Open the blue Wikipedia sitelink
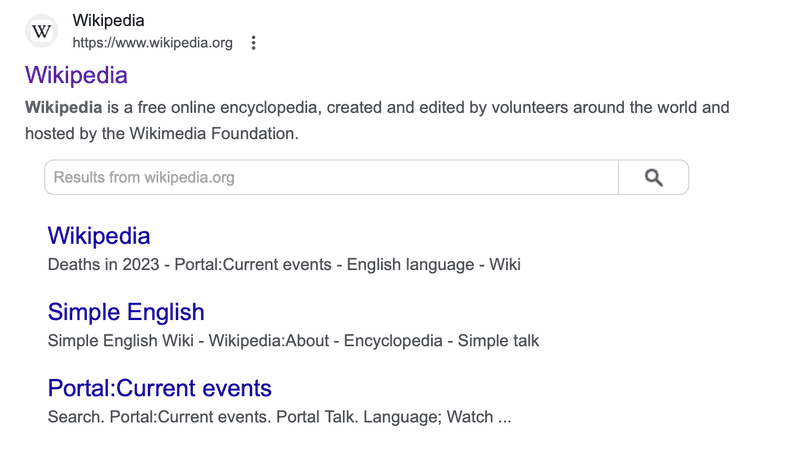 pos(99,236)
